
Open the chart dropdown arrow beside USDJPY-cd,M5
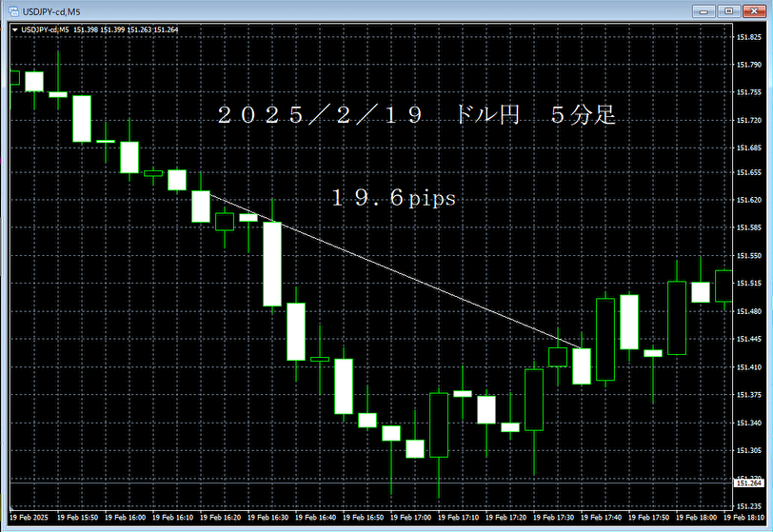click(x=15, y=30)
